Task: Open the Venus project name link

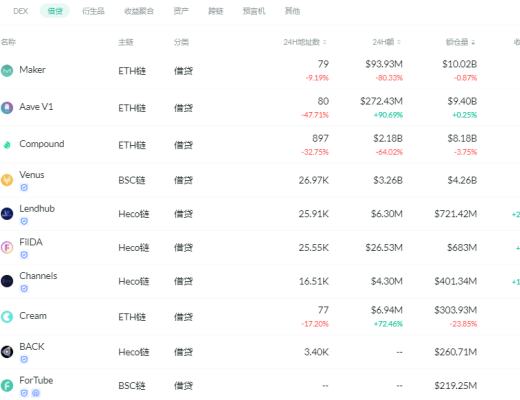Action: [x=32, y=175]
